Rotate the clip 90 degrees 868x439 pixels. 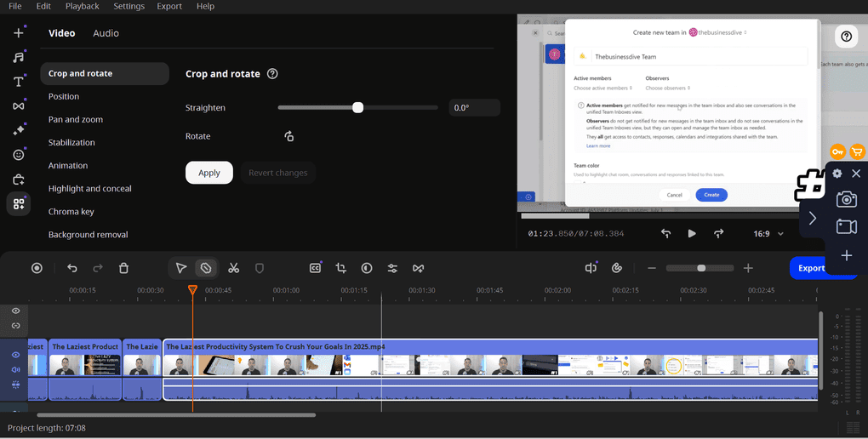pos(289,136)
